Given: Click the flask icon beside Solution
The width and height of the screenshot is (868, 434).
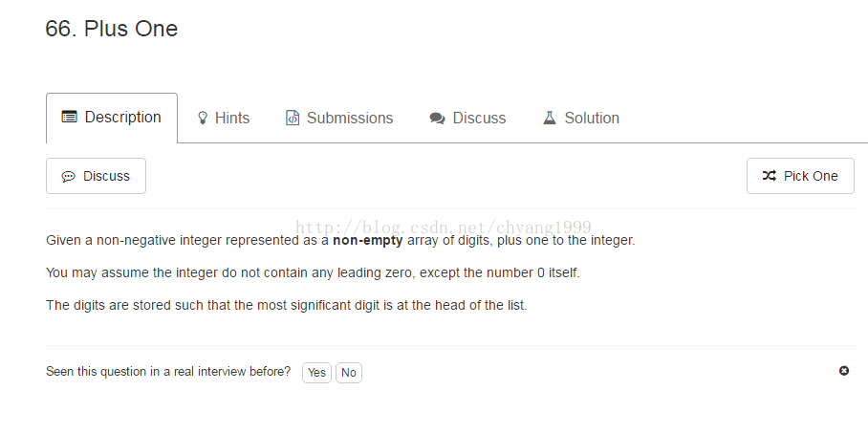Looking at the screenshot, I should (x=550, y=119).
